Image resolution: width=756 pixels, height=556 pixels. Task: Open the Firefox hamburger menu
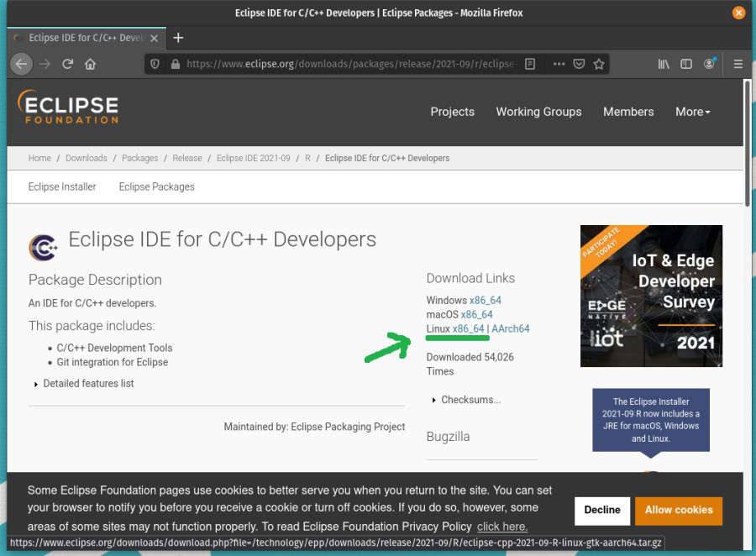coord(738,64)
